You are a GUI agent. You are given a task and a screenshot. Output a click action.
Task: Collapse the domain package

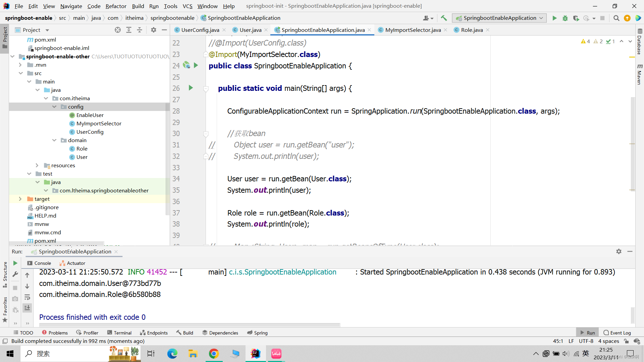coord(54,140)
